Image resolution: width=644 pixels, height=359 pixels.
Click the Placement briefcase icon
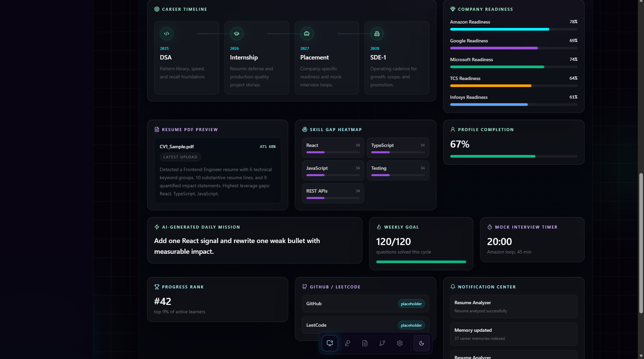coord(307,34)
